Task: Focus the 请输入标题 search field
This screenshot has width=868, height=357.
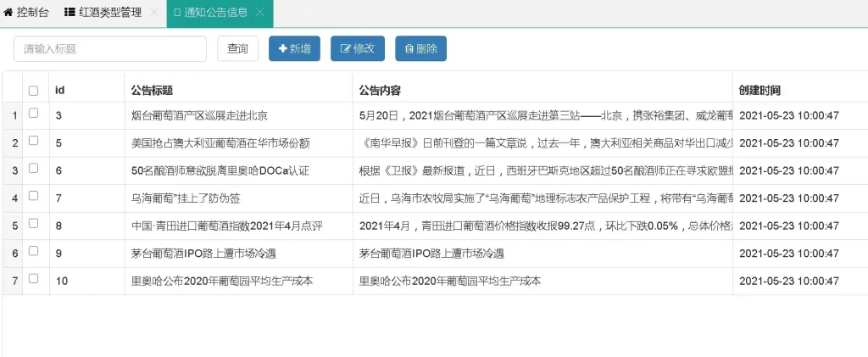Action: pyautogui.click(x=110, y=48)
